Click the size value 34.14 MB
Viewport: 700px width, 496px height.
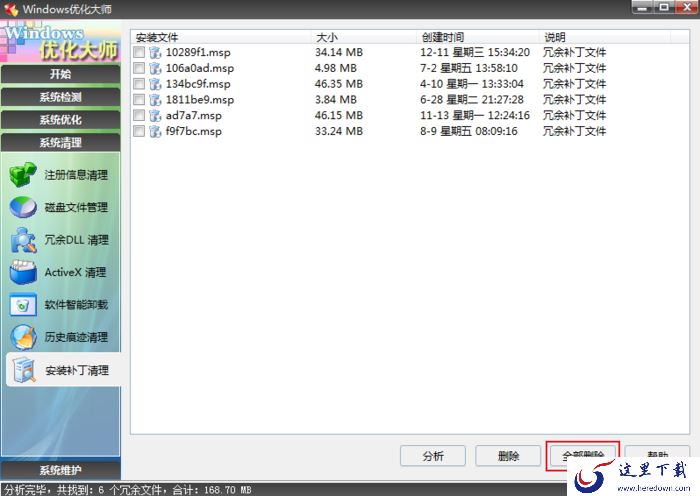click(339, 52)
